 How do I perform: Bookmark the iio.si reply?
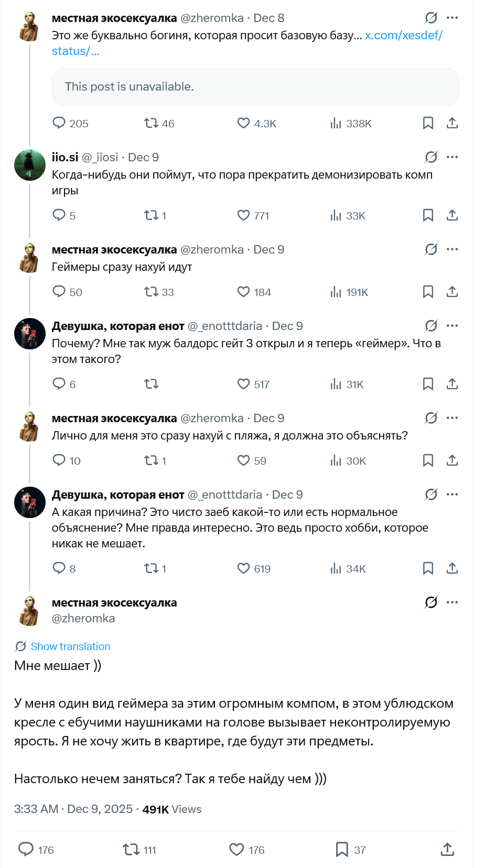428,215
